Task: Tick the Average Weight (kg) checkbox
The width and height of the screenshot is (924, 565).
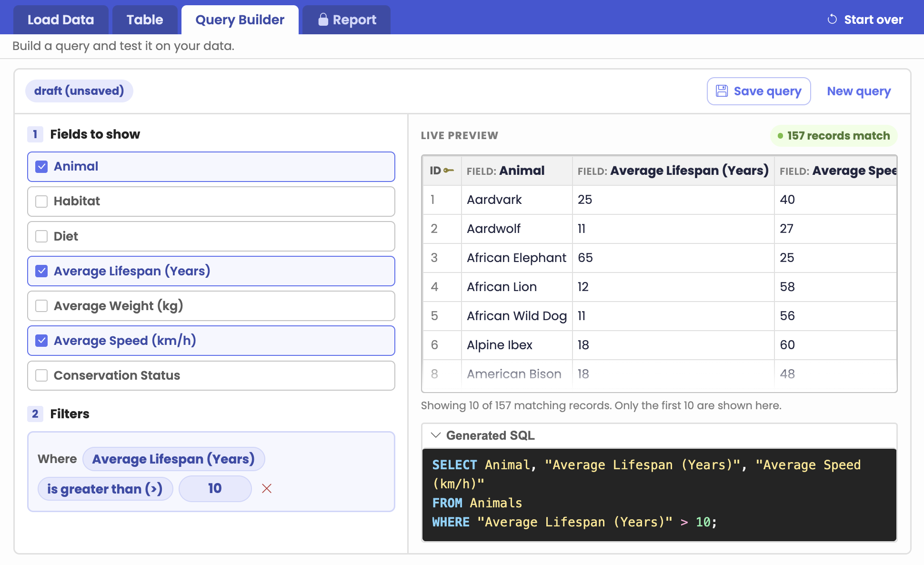Action: click(41, 306)
